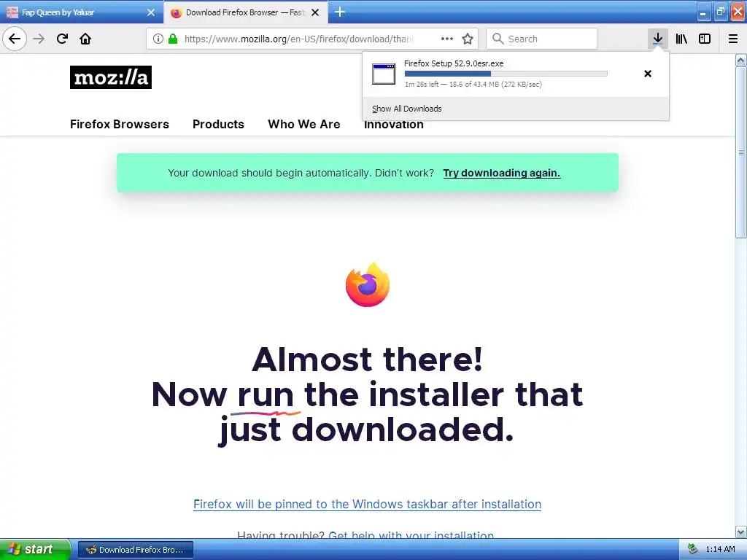Open the pinned to taskbar info link
Screen dimensions: 747x560
(x=368, y=504)
